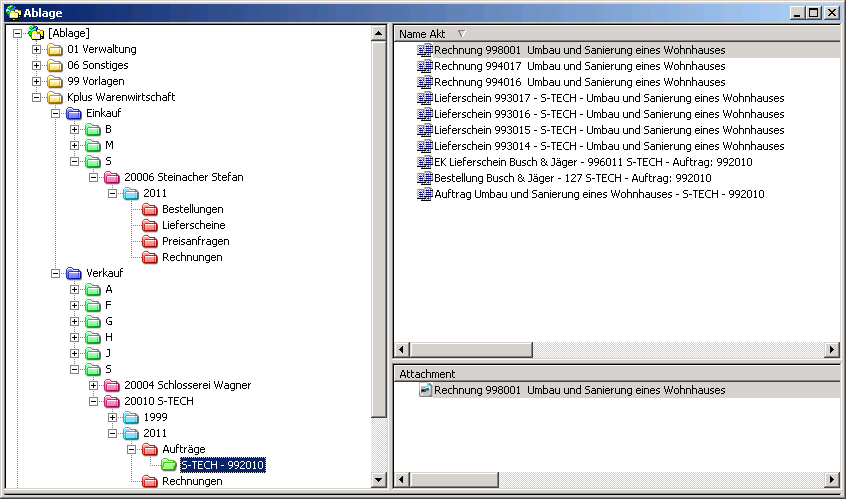Viewport: 846px width, 499px height.
Task: Collapse the Kplus Warenwirtschaft node
Action: pyautogui.click(x=36, y=98)
